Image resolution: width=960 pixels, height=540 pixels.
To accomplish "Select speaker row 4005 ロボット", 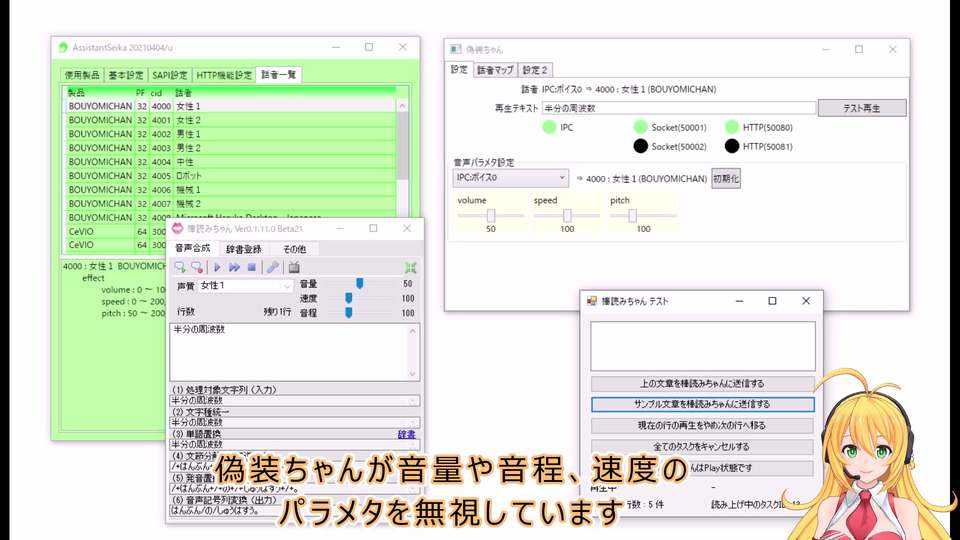I will tap(231, 176).
